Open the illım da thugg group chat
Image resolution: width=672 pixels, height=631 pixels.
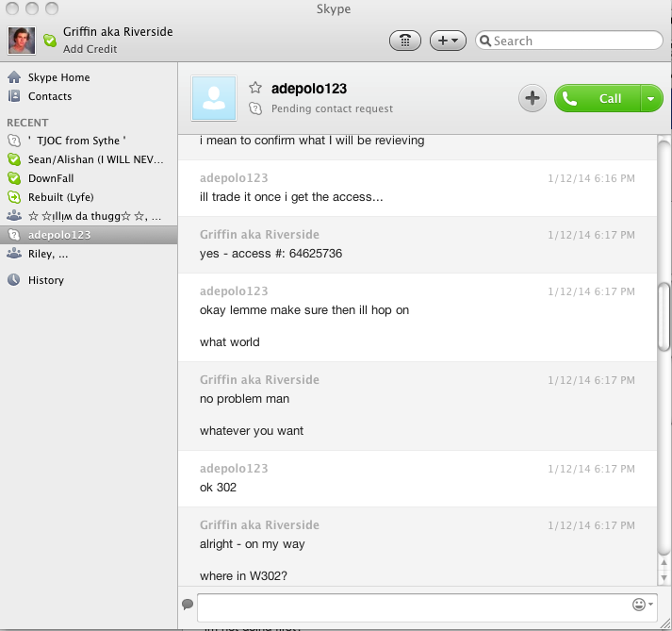tap(89, 216)
